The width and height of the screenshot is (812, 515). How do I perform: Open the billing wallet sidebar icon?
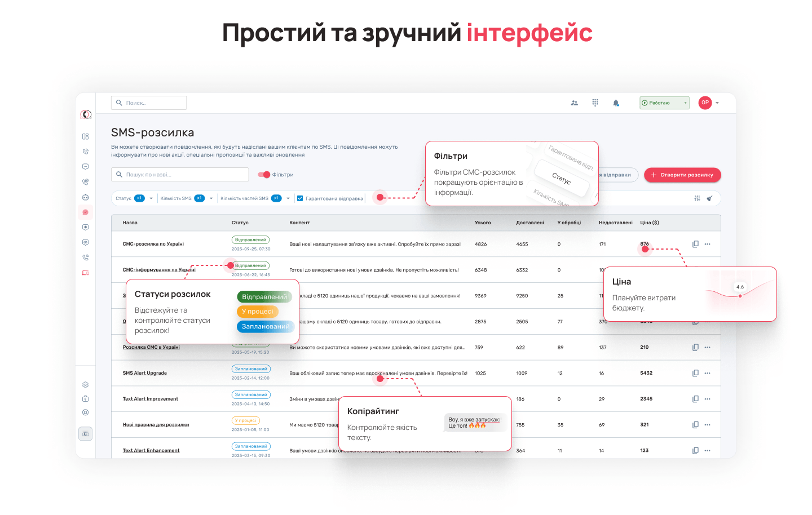click(x=85, y=399)
